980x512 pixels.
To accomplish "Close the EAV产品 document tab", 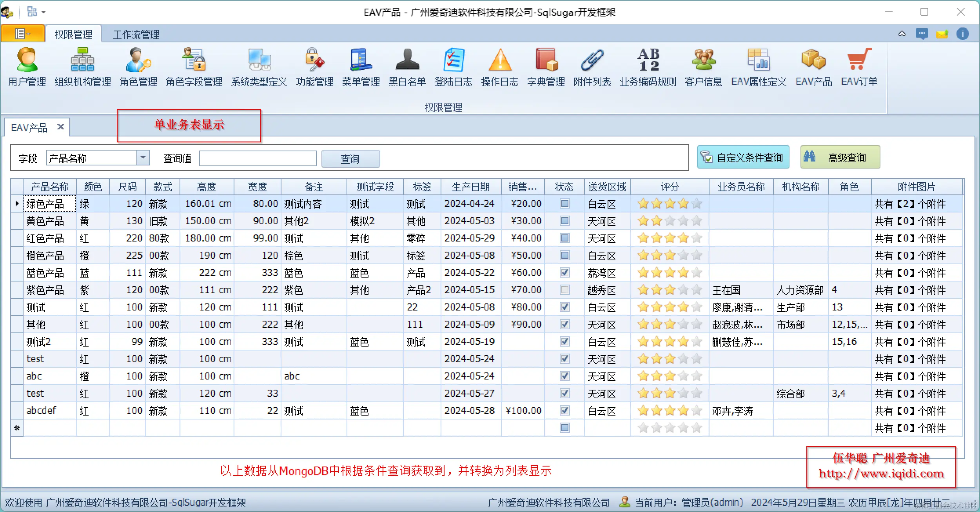I will tap(61, 127).
